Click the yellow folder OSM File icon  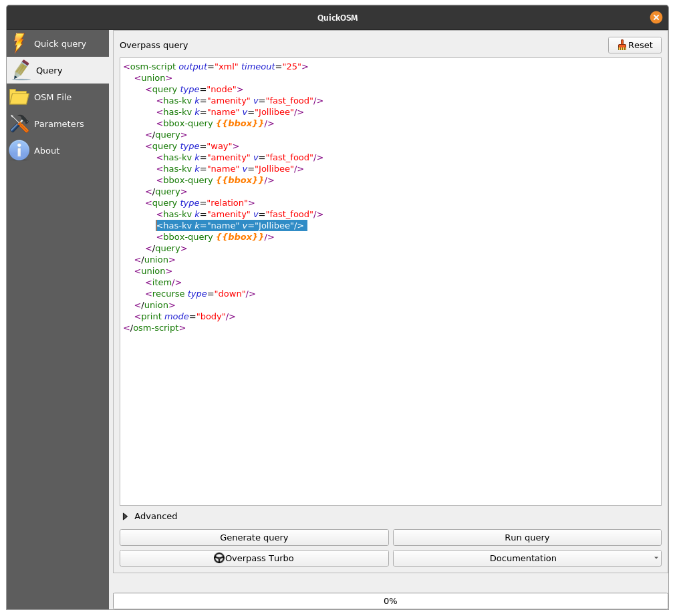(19, 97)
